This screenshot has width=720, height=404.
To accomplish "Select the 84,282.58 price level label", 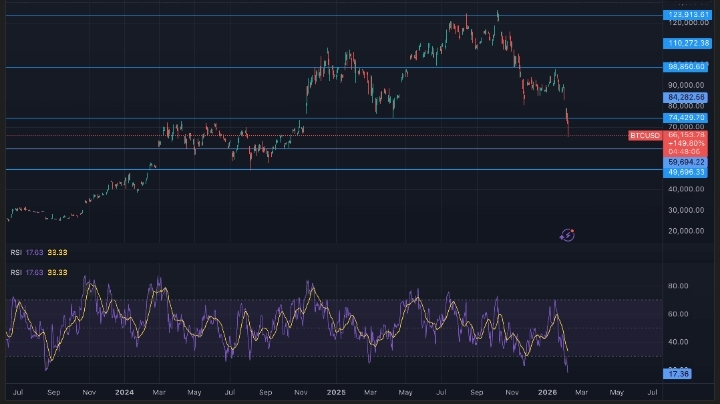I will (x=687, y=97).
